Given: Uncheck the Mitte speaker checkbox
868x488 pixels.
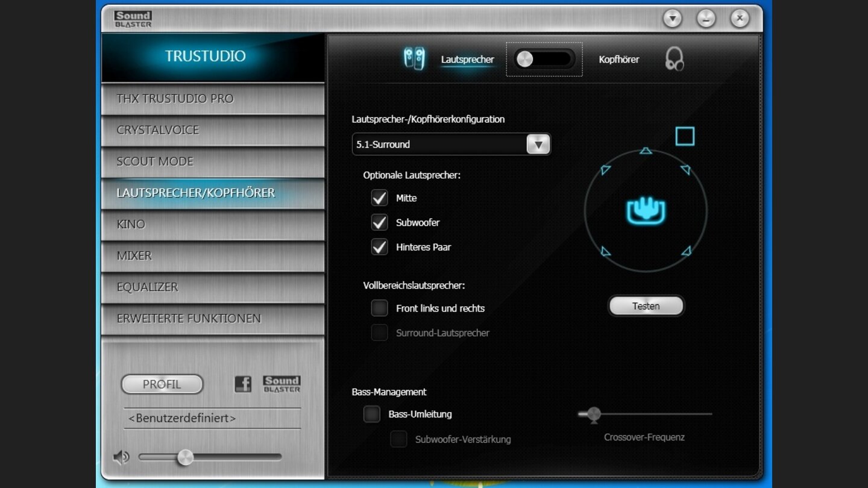Looking at the screenshot, I should [x=379, y=198].
